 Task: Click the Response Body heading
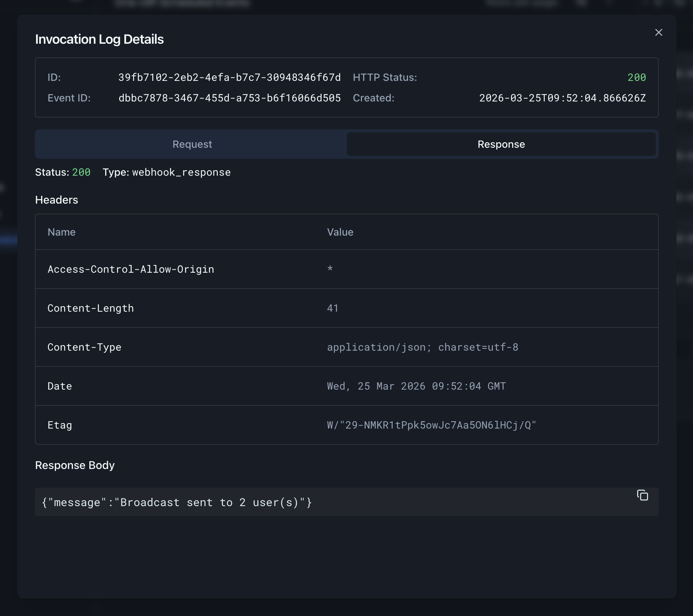click(75, 465)
